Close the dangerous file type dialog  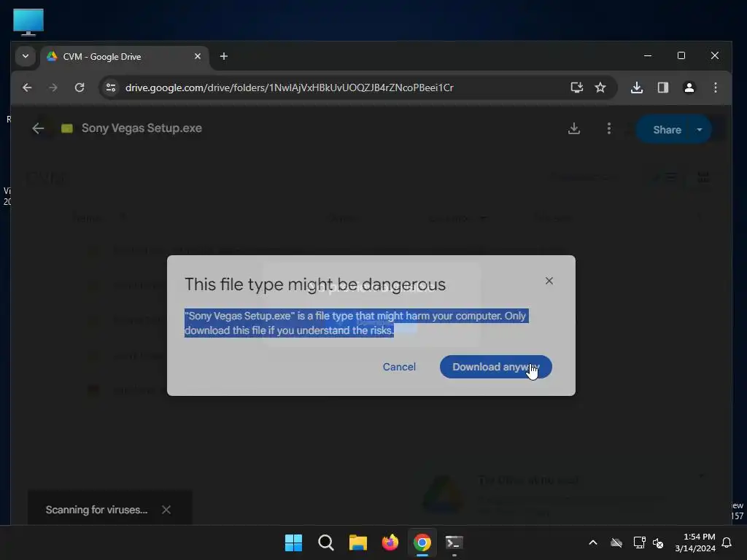point(549,281)
